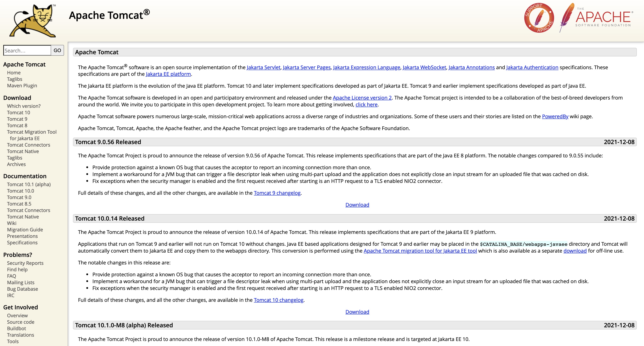This screenshot has width=644, height=346.
Task: Open Tomcat 10.0 documentation
Action: [20, 191]
